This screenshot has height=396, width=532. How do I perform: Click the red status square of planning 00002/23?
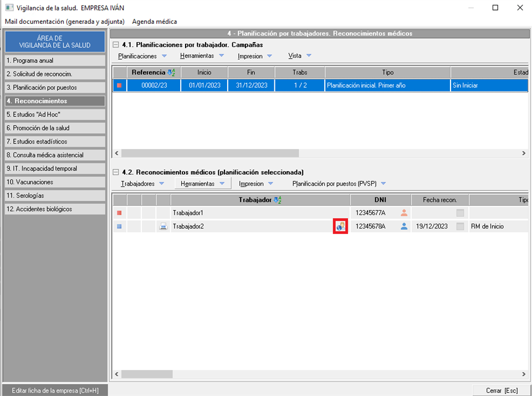pos(119,85)
